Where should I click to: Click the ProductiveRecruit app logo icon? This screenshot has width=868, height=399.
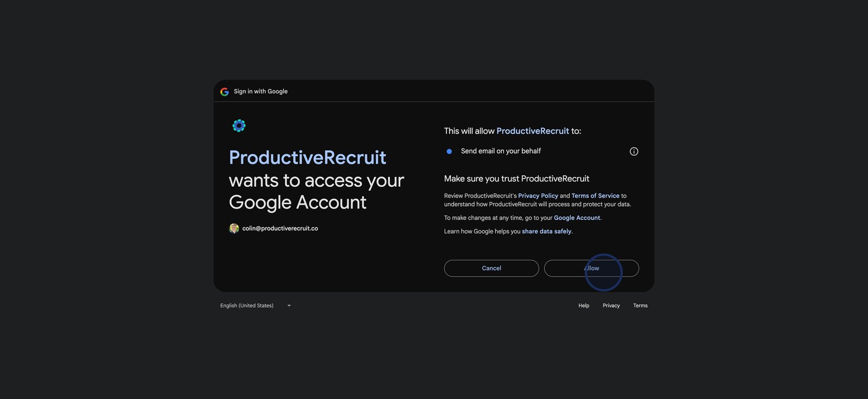pyautogui.click(x=239, y=126)
